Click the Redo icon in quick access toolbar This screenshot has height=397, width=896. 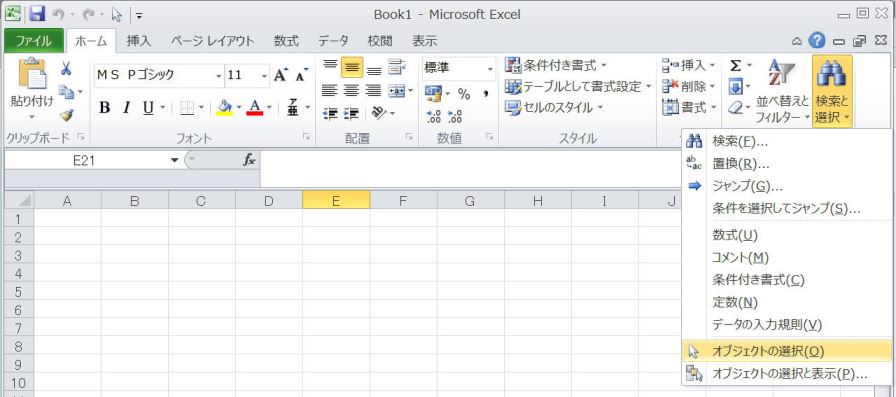89,14
